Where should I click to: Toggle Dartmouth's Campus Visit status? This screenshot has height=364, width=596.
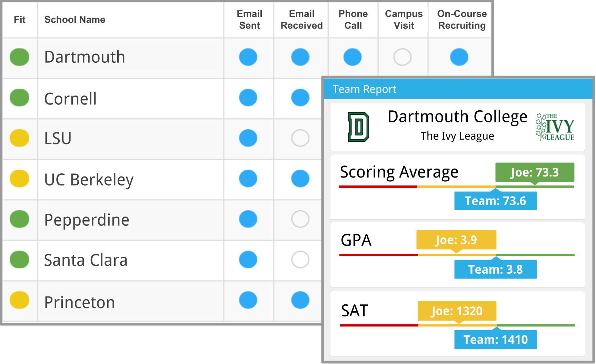403,57
